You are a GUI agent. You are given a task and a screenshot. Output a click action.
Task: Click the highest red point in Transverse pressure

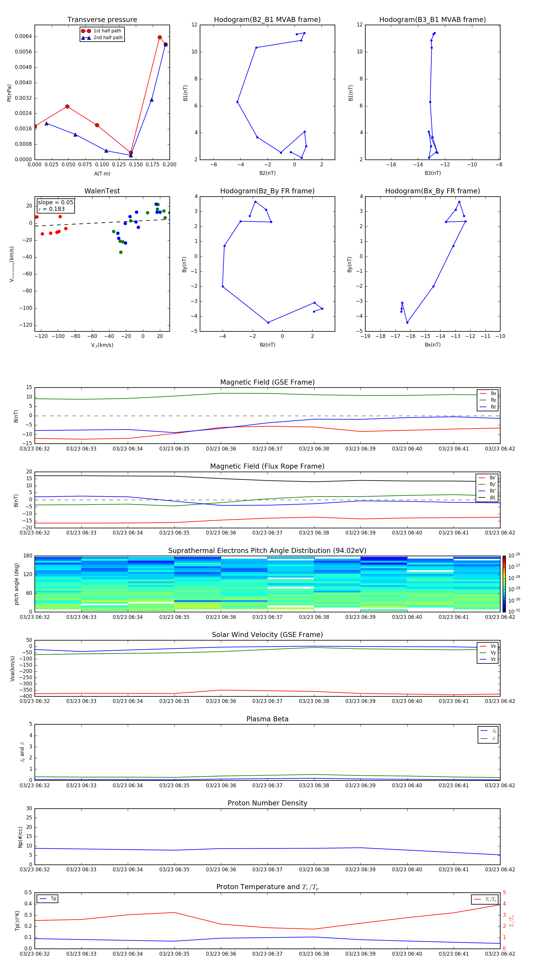tap(160, 37)
